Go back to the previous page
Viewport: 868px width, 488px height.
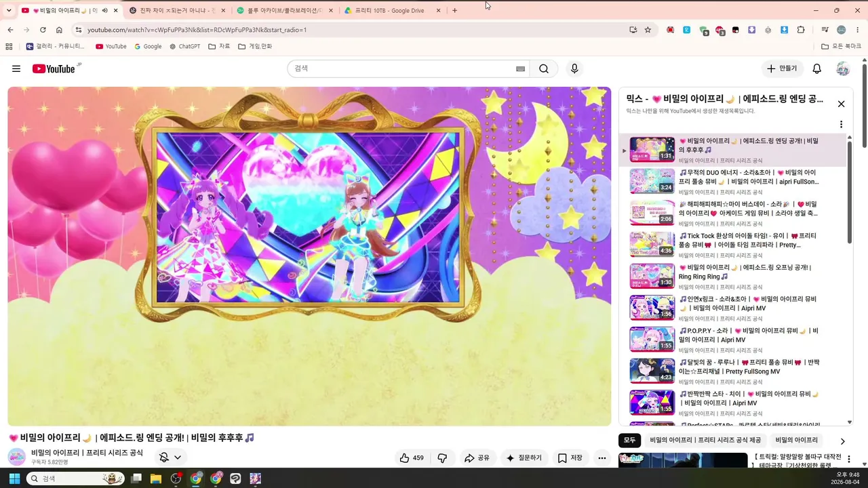tap(10, 30)
